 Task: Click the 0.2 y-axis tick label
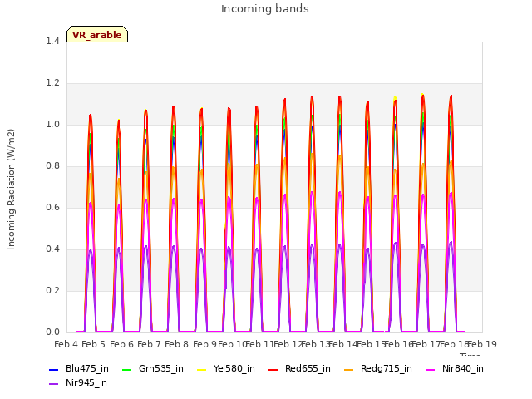[x=52, y=290]
